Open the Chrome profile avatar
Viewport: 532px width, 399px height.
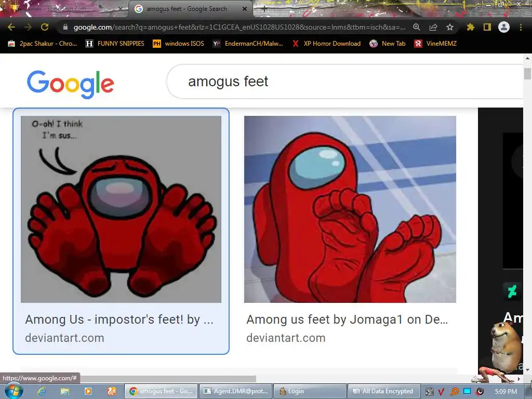504,27
